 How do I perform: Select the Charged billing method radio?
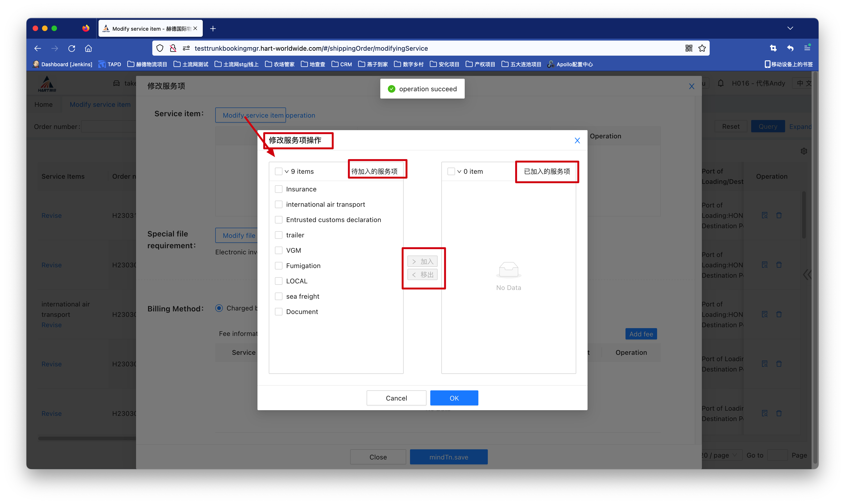(x=219, y=308)
